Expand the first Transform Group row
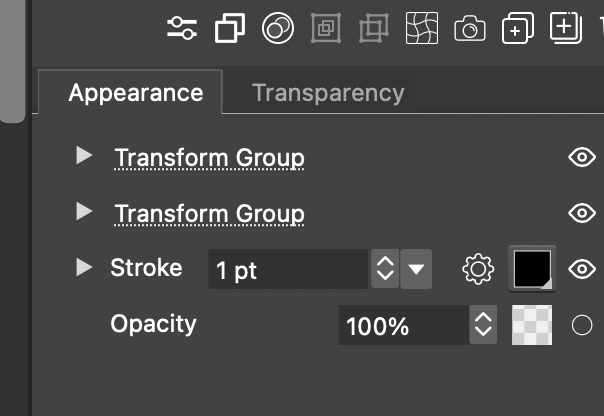The image size is (604, 416). pos(85,156)
